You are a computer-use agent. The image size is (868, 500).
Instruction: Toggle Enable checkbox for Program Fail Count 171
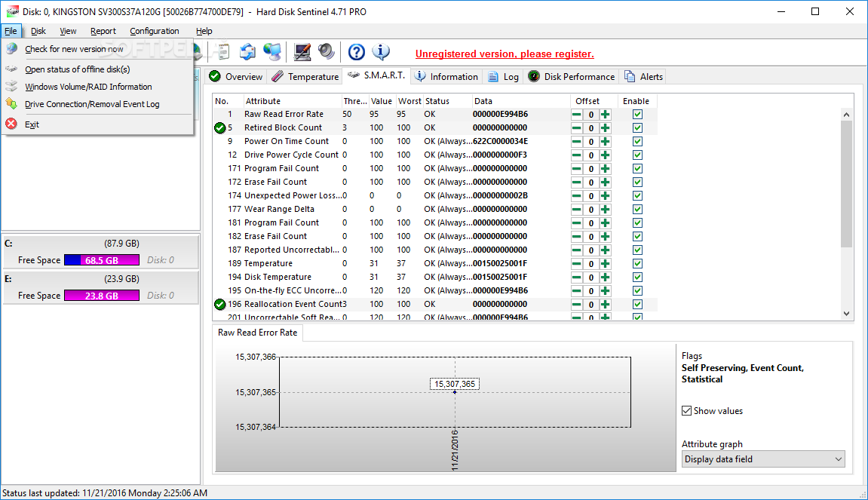coord(637,169)
